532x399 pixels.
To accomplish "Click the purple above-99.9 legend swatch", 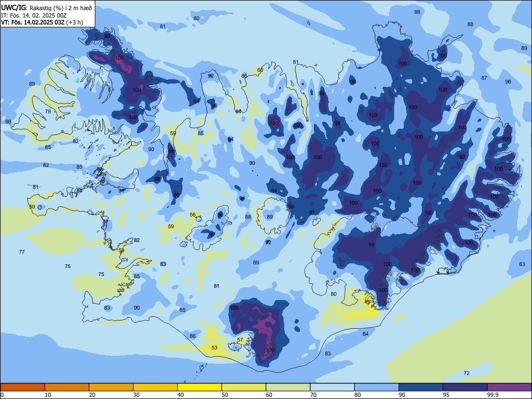I will tap(509, 387).
